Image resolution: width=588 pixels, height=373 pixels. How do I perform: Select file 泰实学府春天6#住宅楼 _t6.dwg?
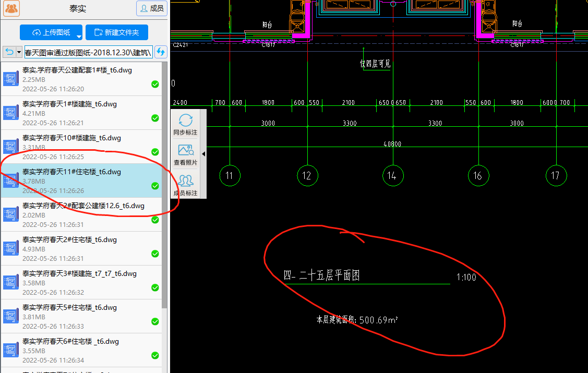click(81, 350)
